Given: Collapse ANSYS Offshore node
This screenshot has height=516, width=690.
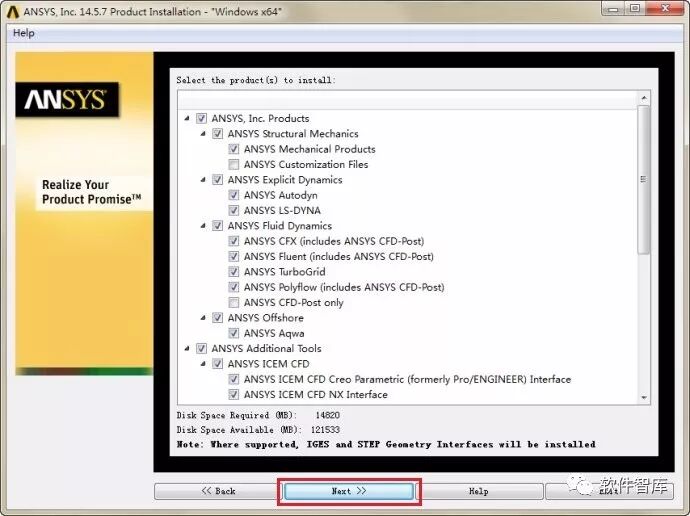Looking at the screenshot, I should click(x=203, y=318).
